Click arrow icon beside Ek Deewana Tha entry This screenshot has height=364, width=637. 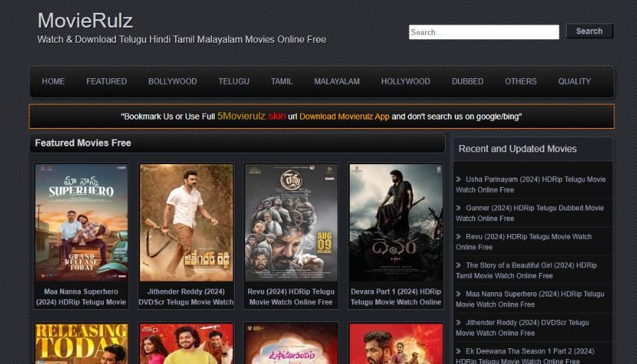pyautogui.click(x=459, y=351)
